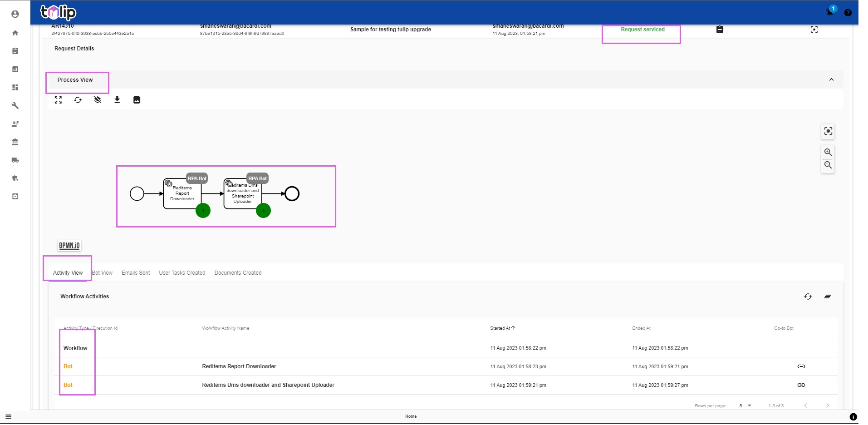The height and width of the screenshot is (425, 868).
Task: Zoom out of the BPMN diagram
Action: (828, 165)
